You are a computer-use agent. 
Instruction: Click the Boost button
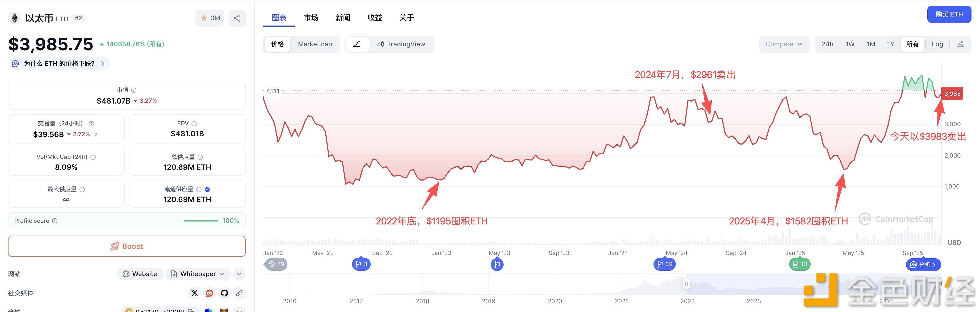point(127,247)
